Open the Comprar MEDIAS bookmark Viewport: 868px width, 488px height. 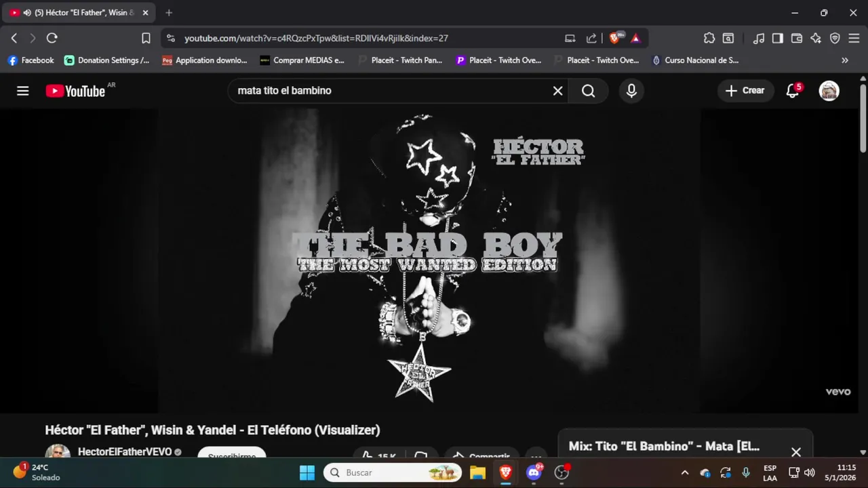pos(302,60)
